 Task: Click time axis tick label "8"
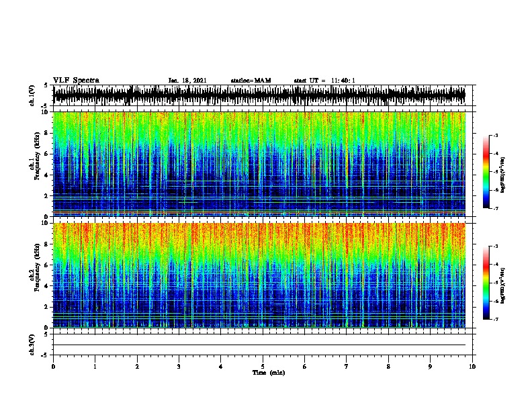pos(388,367)
